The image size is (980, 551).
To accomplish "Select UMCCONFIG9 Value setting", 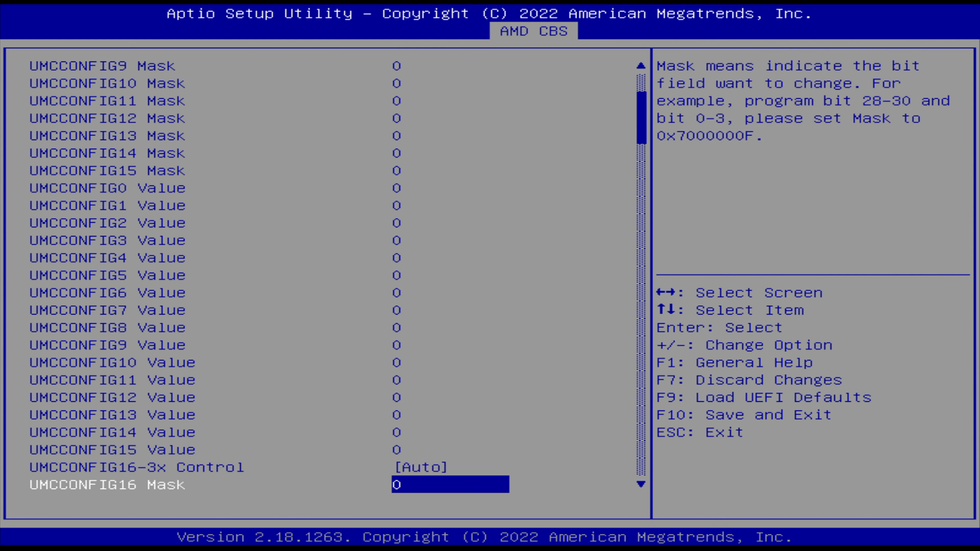I will (x=107, y=345).
